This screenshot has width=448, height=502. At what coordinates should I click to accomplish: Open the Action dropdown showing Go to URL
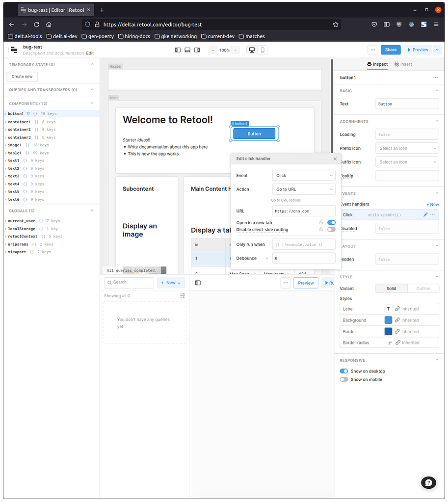point(303,189)
